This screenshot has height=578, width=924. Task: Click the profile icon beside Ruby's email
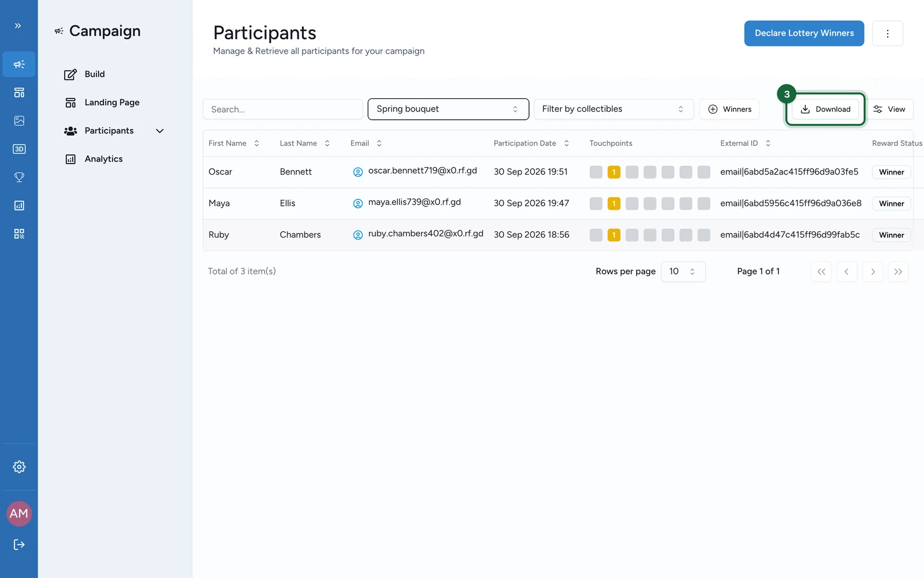358,235
